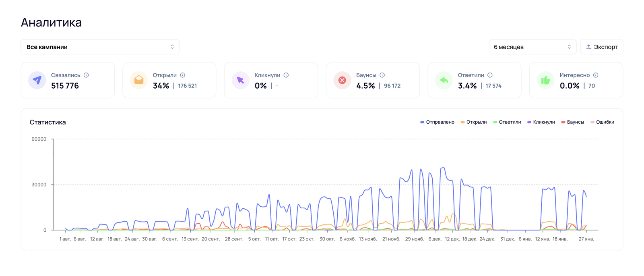Screen dimensions: 644x276
Task: Click info icon next to Связались
Action: point(86,75)
